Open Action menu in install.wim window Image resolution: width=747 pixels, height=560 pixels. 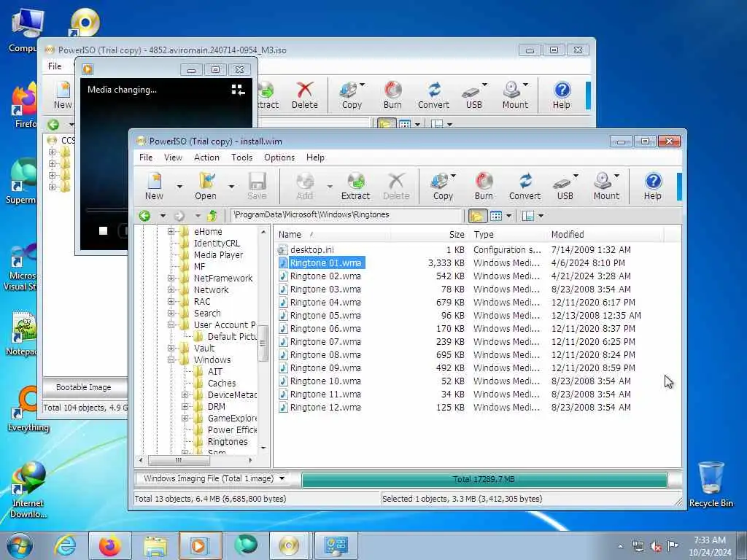click(206, 157)
